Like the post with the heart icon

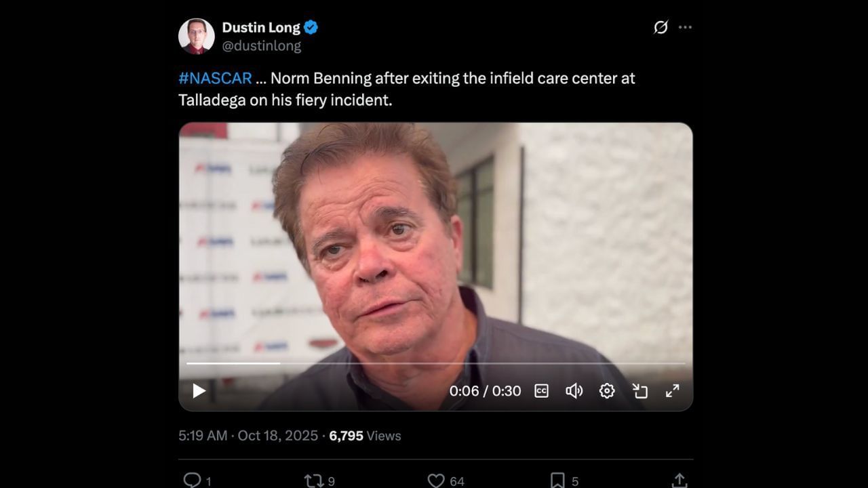(x=436, y=481)
